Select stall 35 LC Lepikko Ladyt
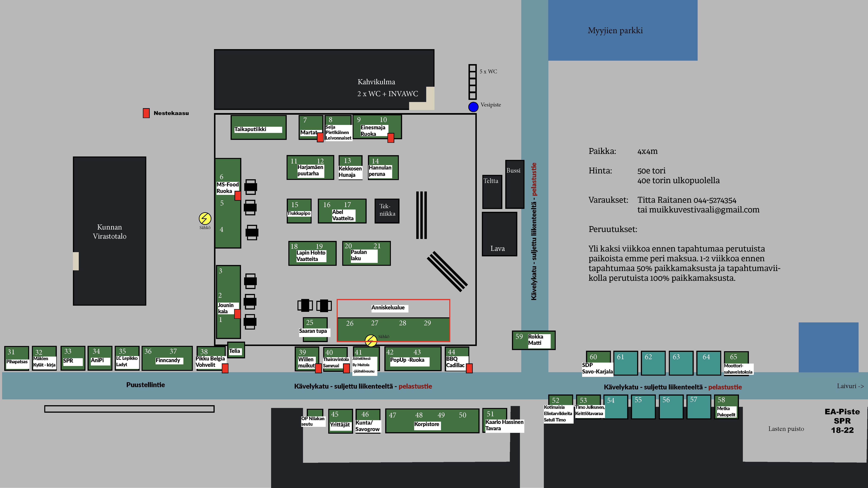Viewport: 868px width, 488px height. coord(127,358)
